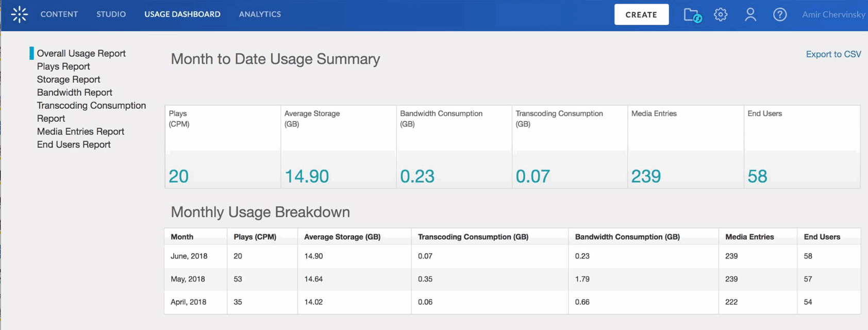Open the settings gear icon
The width and height of the screenshot is (868, 330).
[721, 14]
